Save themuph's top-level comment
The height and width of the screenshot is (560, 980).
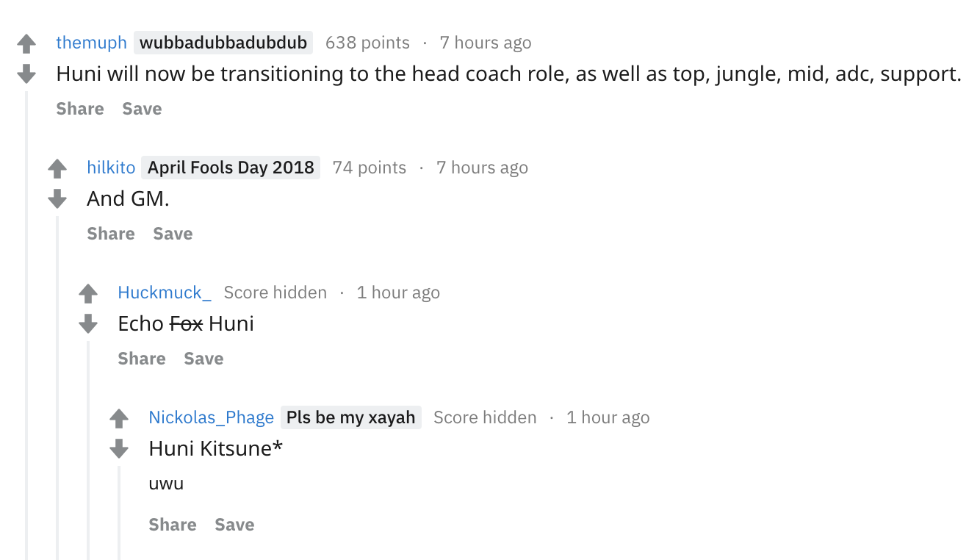(142, 109)
